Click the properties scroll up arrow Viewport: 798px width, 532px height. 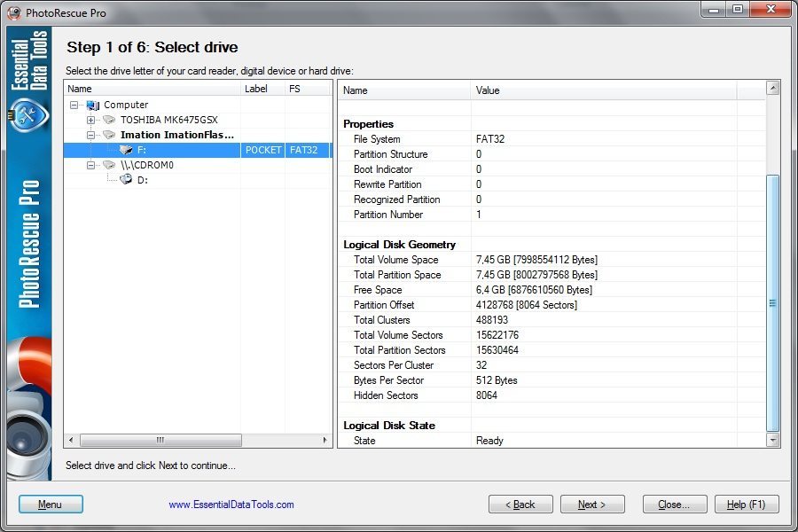pyautogui.click(x=773, y=88)
